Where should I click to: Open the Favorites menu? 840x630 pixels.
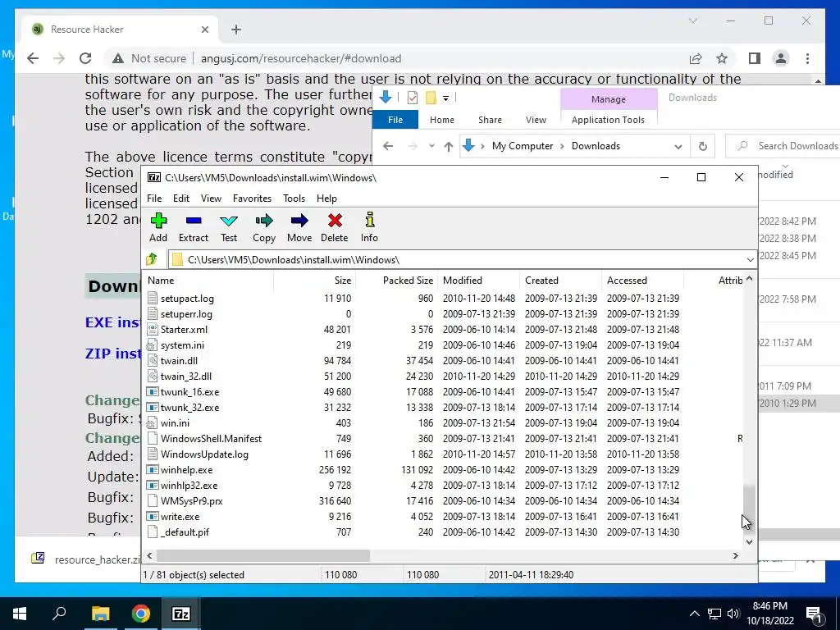point(252,199)
